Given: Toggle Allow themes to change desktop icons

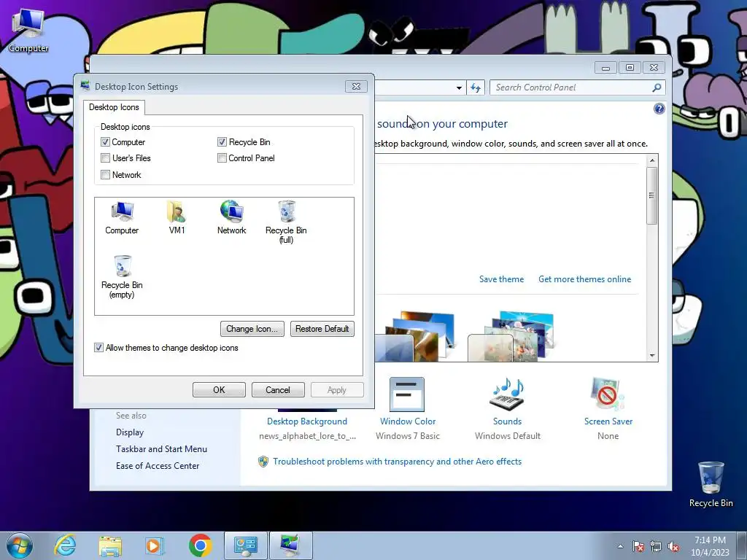Looking at the screenshot, I should [x=98, y=348].
